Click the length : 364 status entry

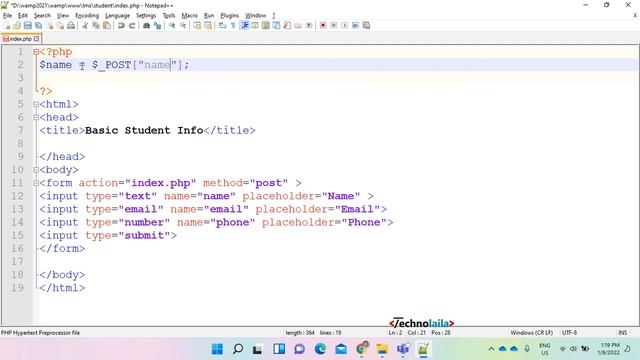[x=300, y=333]
